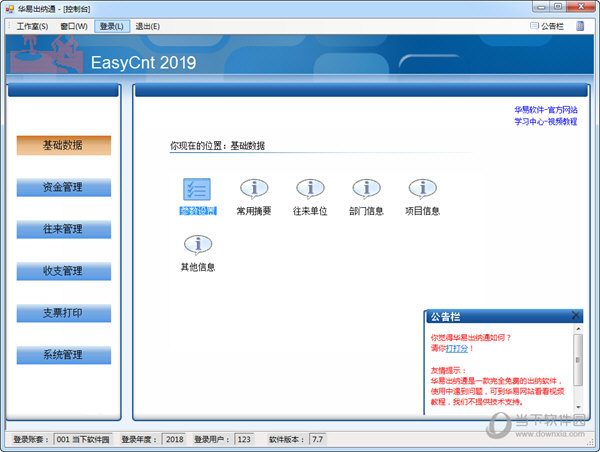
Task: Toggle the 公告栏 toolbar item
Action: (x=546, y=26)
